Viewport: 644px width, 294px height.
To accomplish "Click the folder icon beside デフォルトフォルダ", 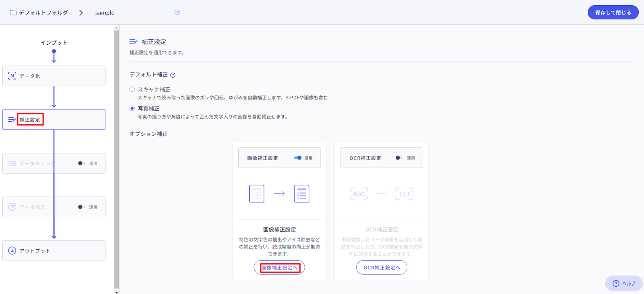I will pos(13,12).
